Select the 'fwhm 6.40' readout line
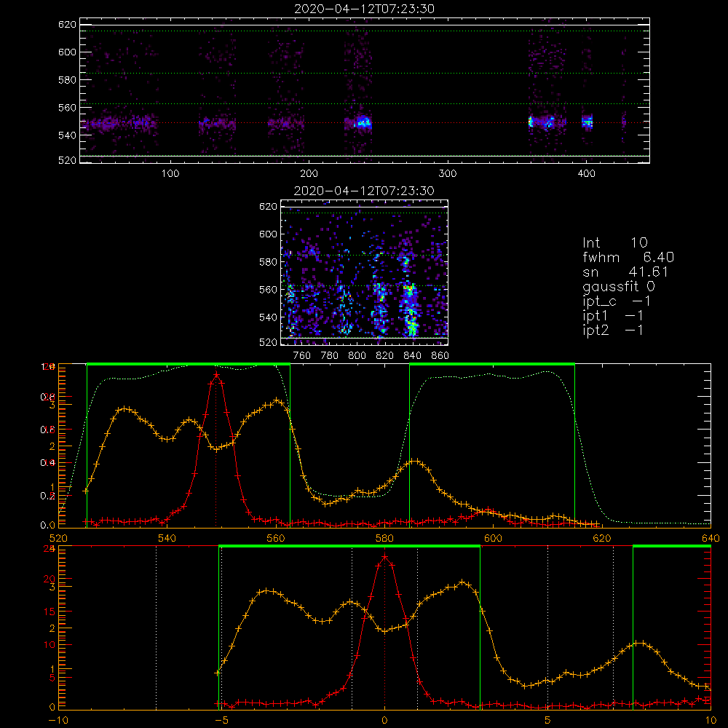Viewport: 728px width, 728px height. pos(628,257)
